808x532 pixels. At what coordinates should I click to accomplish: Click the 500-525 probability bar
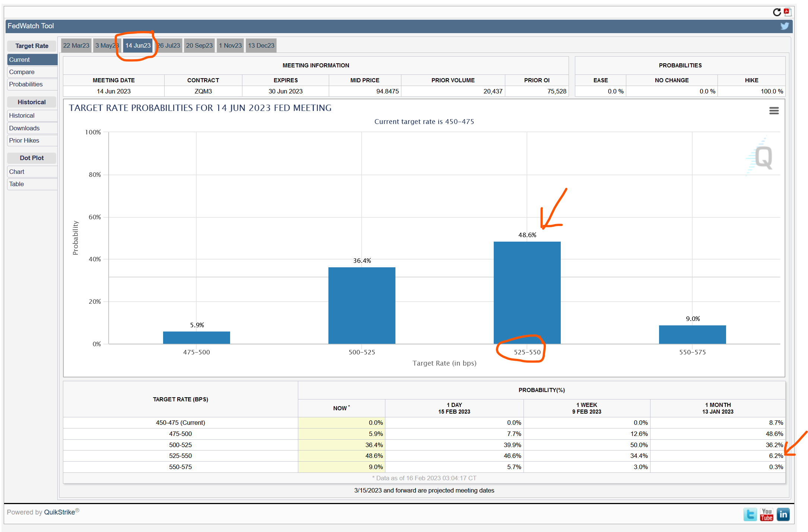pyautogui.click(x=362, y=305)
